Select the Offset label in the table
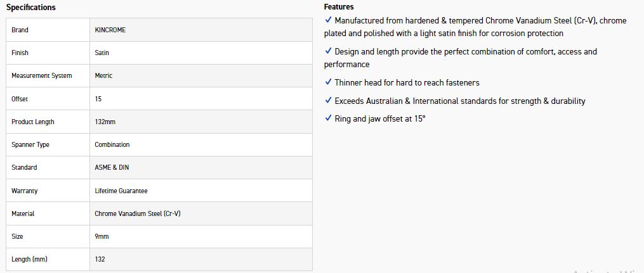Viewport: 644px width, 273px height. (x=20, y=99)
